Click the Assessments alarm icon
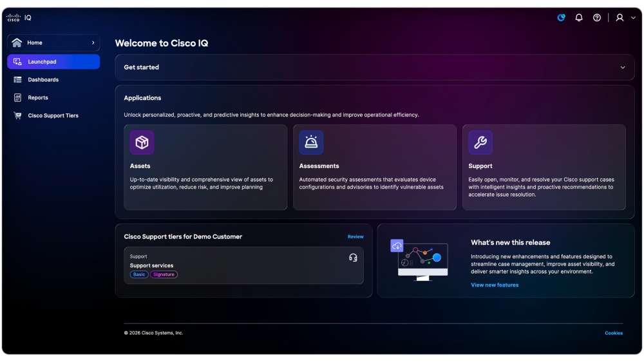The image size is (644, 362). tap(311, 142)
